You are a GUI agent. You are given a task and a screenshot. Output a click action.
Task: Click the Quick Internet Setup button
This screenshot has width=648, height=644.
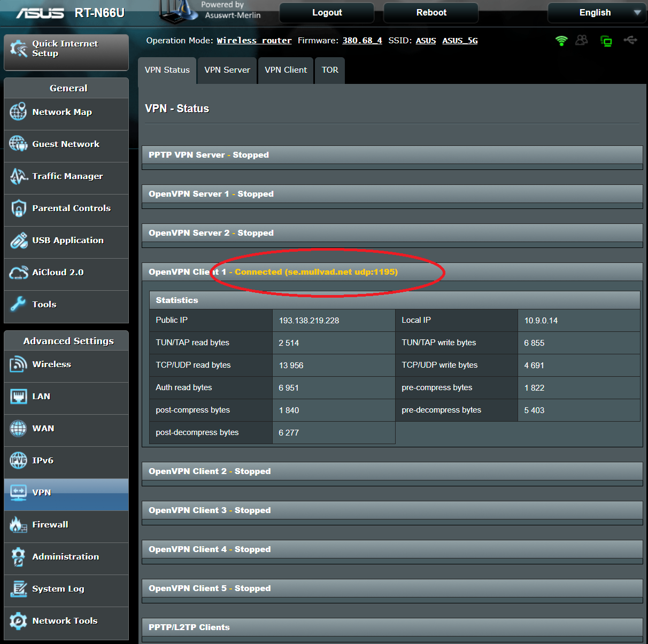[66, 49]
